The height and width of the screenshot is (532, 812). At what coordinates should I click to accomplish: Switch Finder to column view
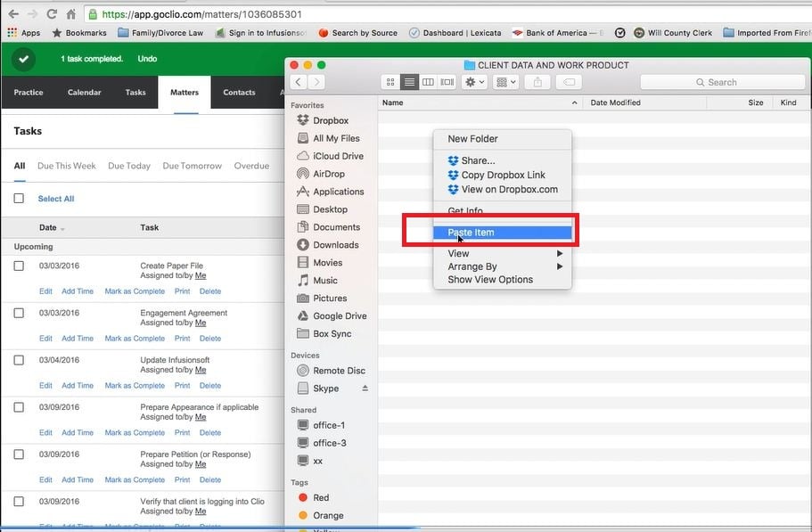428,82
